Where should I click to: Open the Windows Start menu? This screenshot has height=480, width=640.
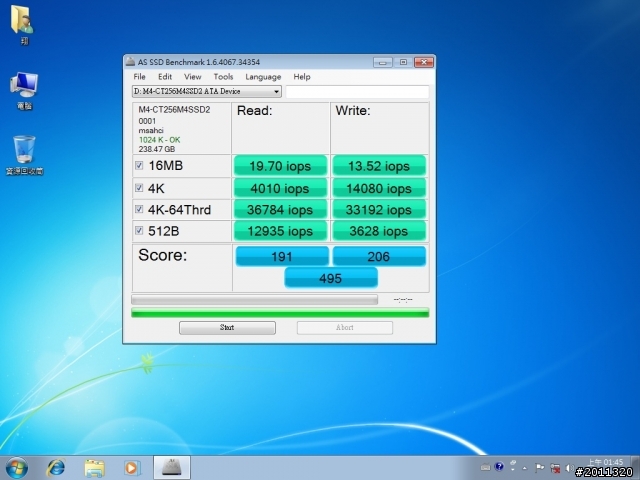pos(17,468)
